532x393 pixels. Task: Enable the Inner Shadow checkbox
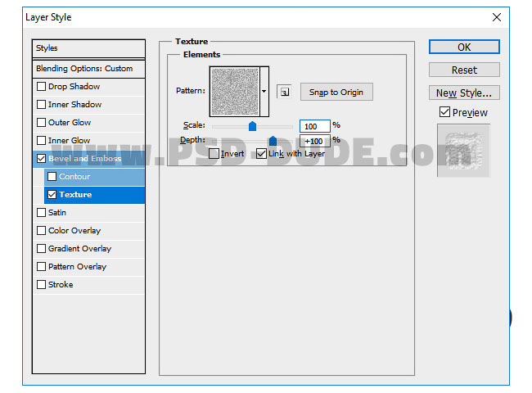click(x=42, y=105)
